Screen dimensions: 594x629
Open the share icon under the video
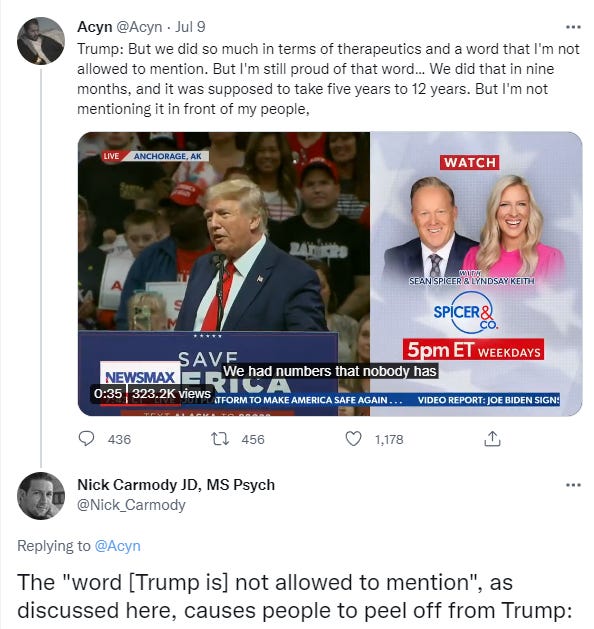492,439
